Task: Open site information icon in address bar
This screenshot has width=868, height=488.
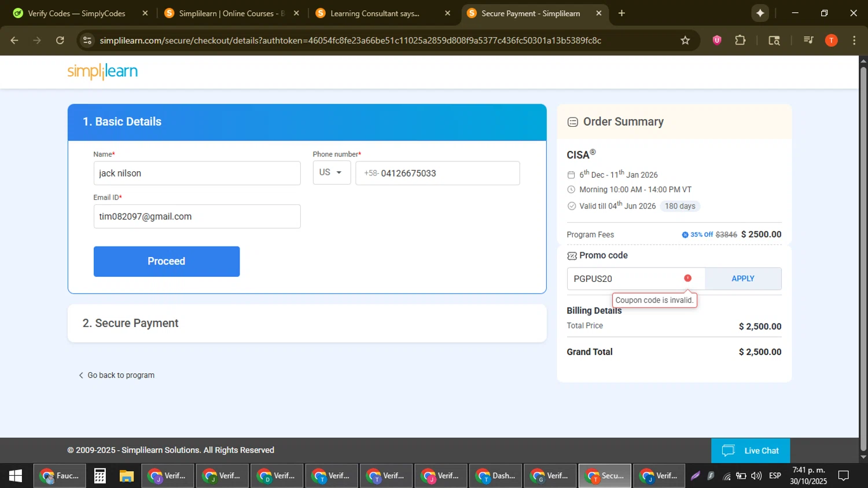Action: pos(87,40)
